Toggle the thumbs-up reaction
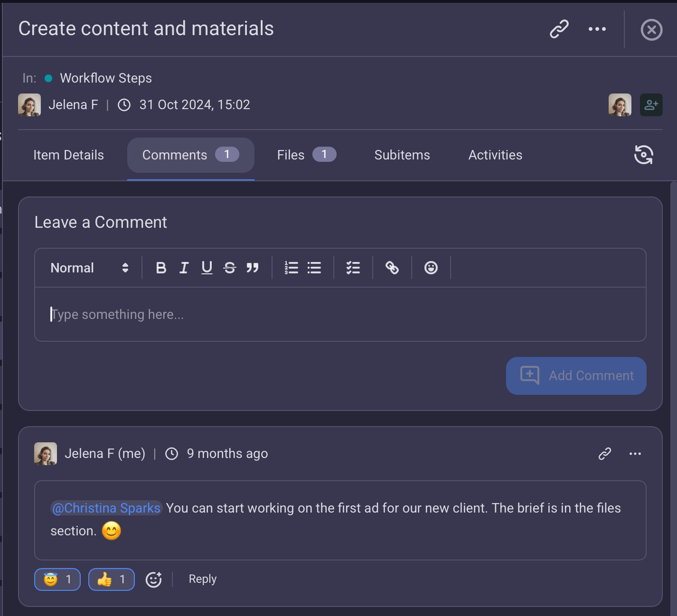Viewport: 677px width, 616px height. [x=111, y=579]
